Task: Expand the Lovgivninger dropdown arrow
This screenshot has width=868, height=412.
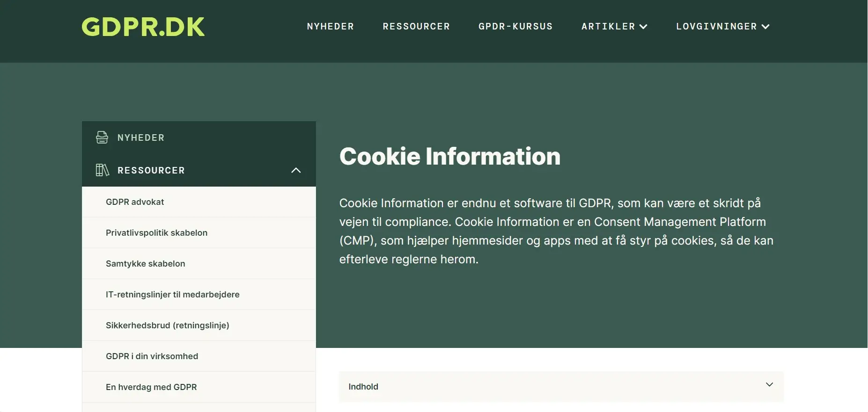Action: point(765,27)
